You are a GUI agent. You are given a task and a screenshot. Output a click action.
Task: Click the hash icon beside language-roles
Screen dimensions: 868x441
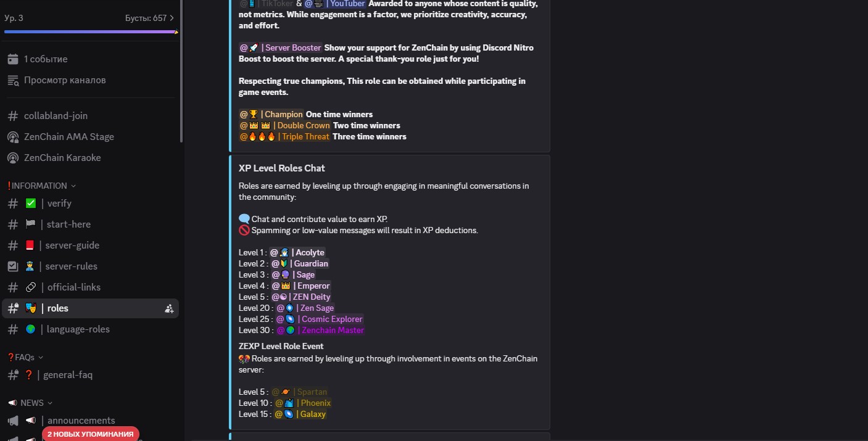pos(13,329)
